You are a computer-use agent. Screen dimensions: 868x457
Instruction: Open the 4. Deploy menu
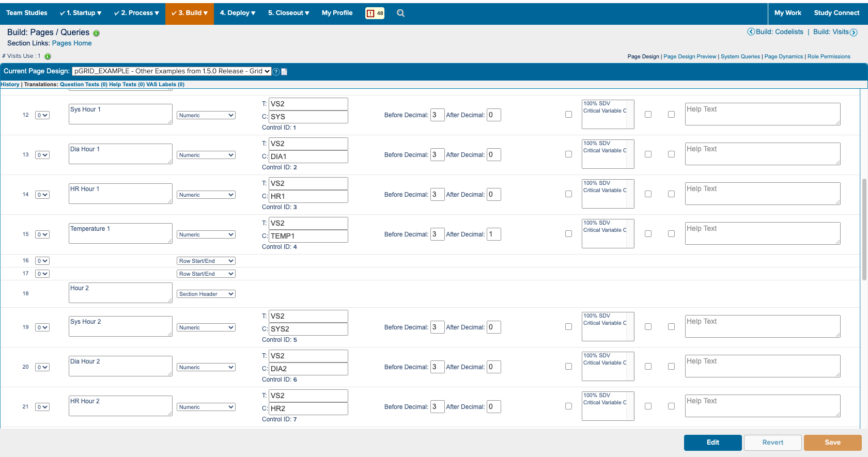[x=238, y=13]
